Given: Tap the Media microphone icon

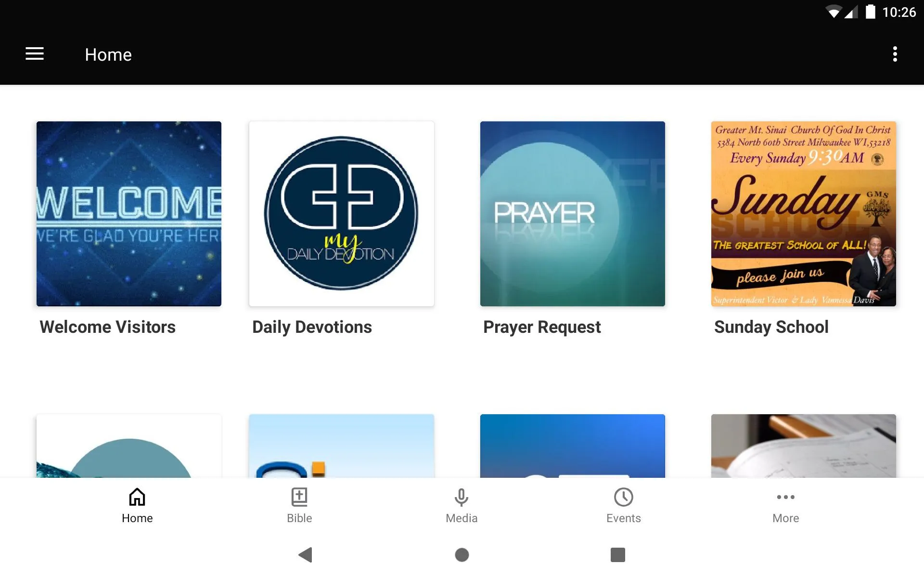Looking at the screenshot, I should click(462, 497).
